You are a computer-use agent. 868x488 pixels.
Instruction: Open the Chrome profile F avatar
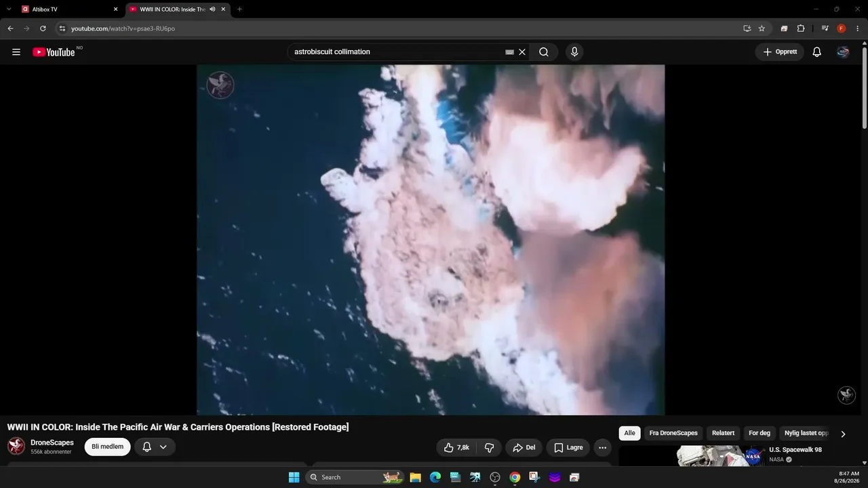click(842, 28)
